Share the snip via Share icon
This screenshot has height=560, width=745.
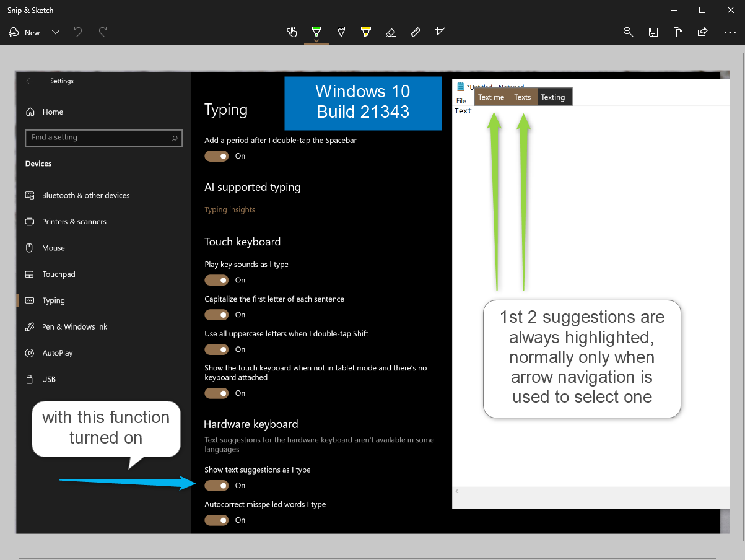(702, 32)
